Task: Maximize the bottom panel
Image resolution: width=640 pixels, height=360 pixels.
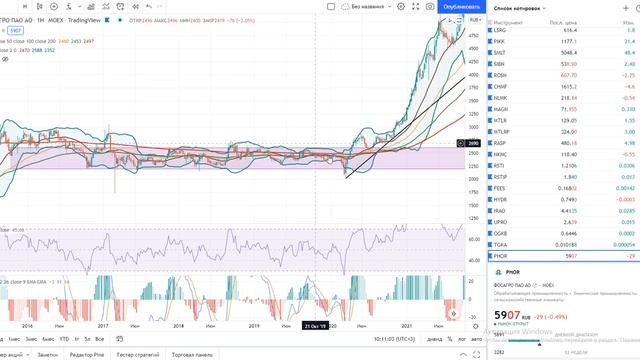Action: point(476,354)
